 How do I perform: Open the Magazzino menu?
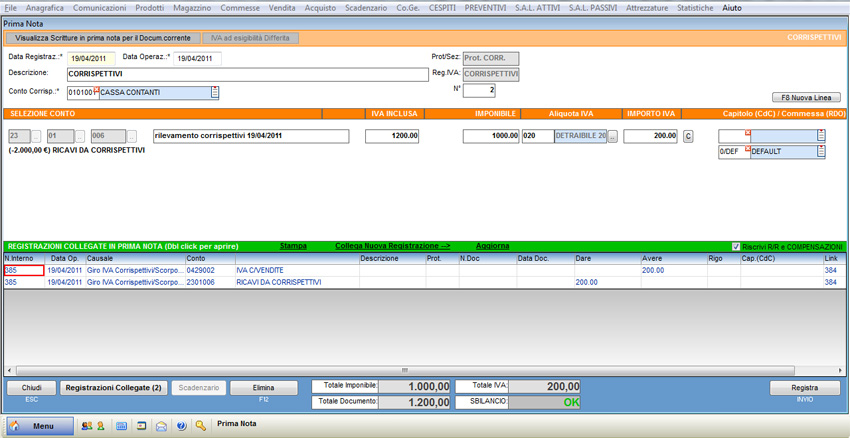click(192, 8)
